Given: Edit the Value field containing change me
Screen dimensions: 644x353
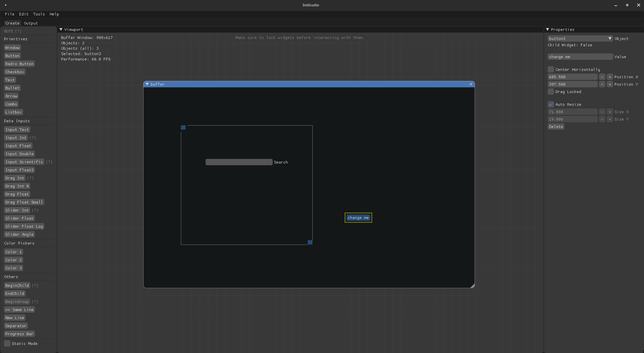Looking at the screenshot, I should (x=580, y=56).
